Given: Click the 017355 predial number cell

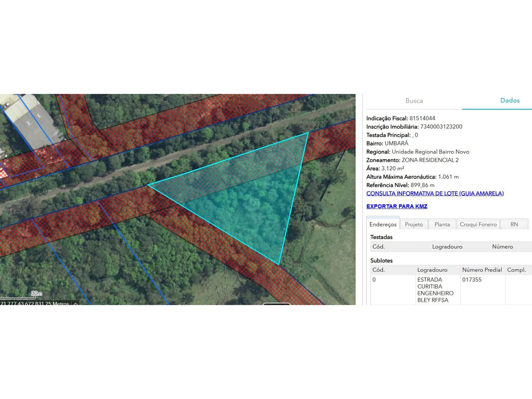Looking at the screenshot, I should pos(472,280).
